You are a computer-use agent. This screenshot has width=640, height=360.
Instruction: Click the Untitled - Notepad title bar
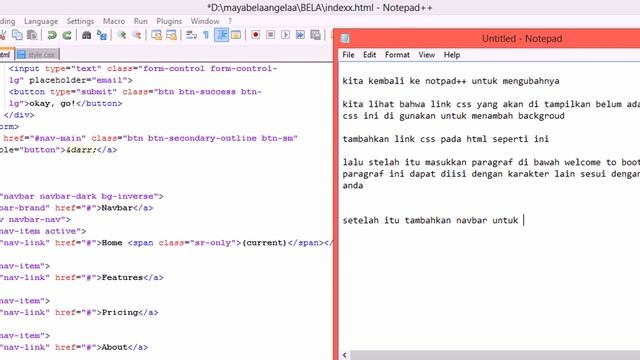522,38
